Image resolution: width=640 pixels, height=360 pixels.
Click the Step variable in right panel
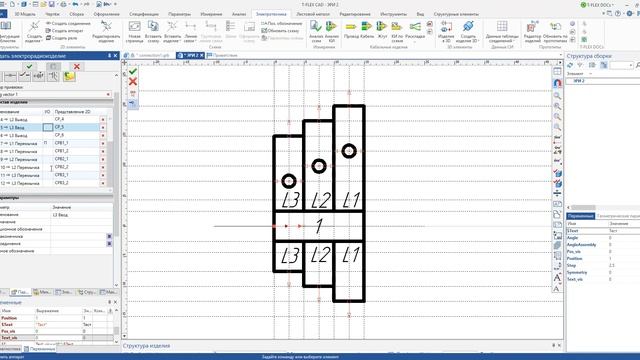571,265
